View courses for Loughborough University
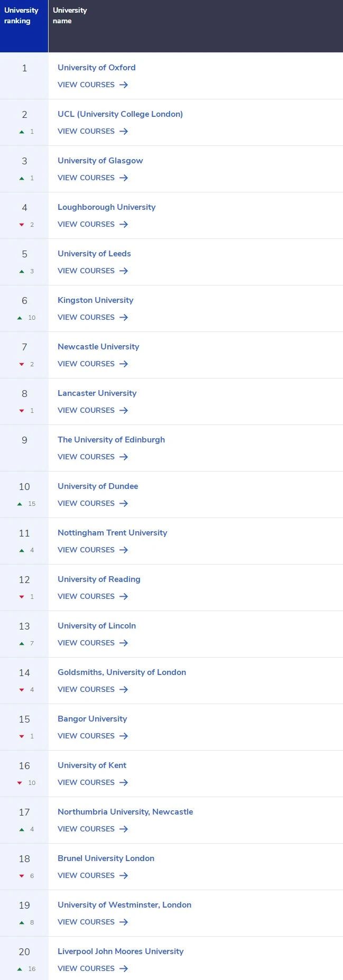Image resolution: width=343 pixels, height=980 pixels. point(92,224)
